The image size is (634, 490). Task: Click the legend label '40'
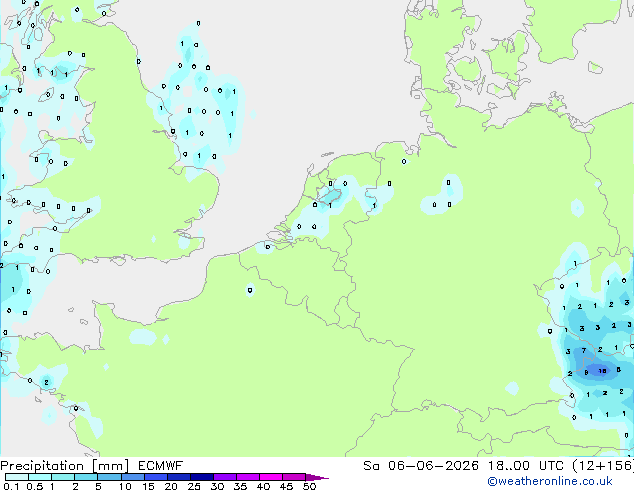[x=264, y=486]
